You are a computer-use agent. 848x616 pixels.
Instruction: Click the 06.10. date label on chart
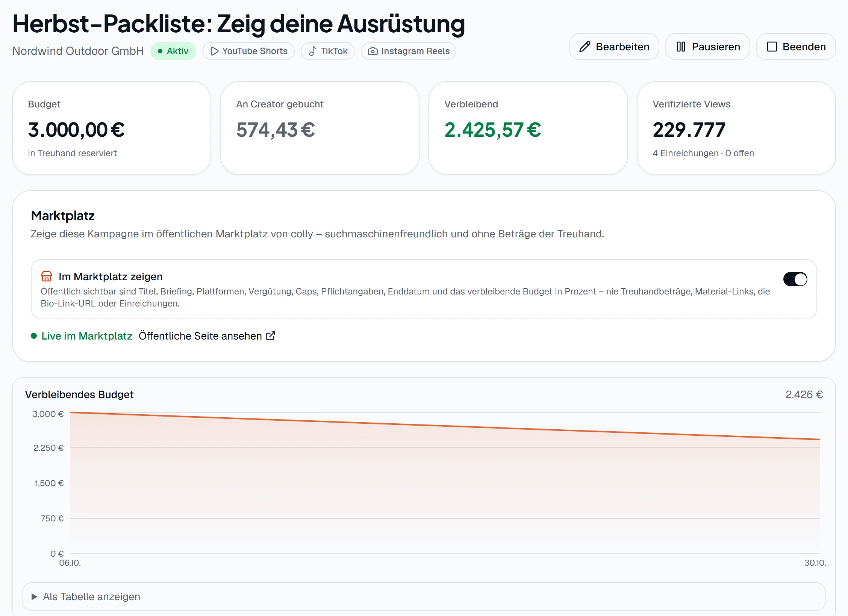point(70,563)
